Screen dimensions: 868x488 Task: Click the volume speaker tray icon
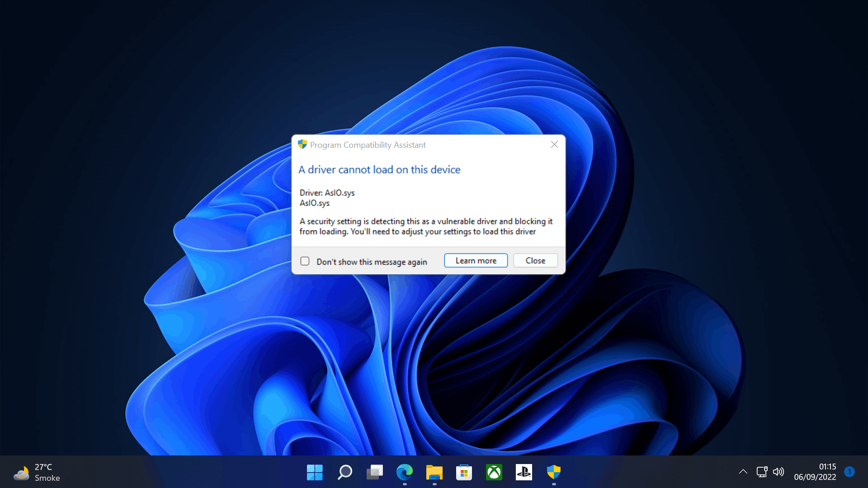point(778,472)
